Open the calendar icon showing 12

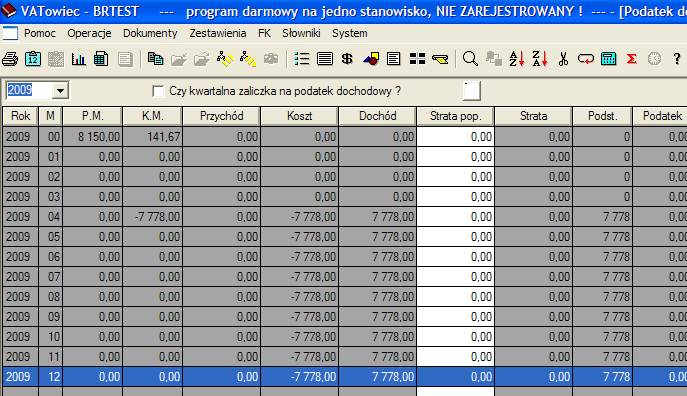click(33, 59)
